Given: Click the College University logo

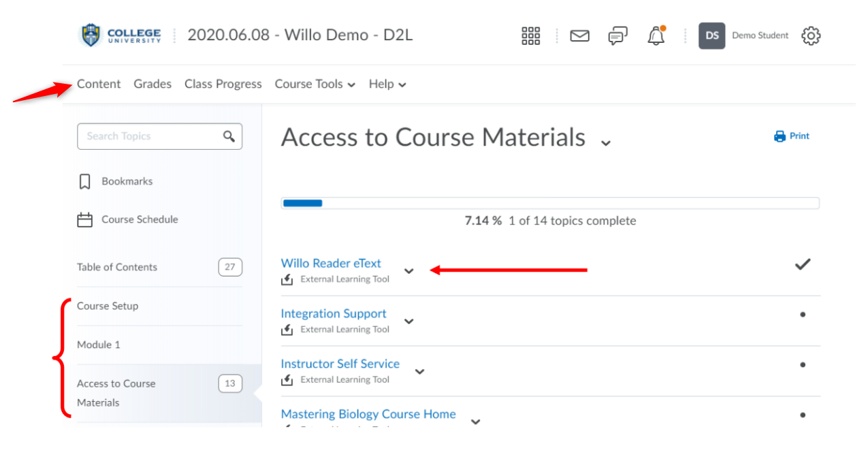Looking at the screenshot, I should 120,35.
